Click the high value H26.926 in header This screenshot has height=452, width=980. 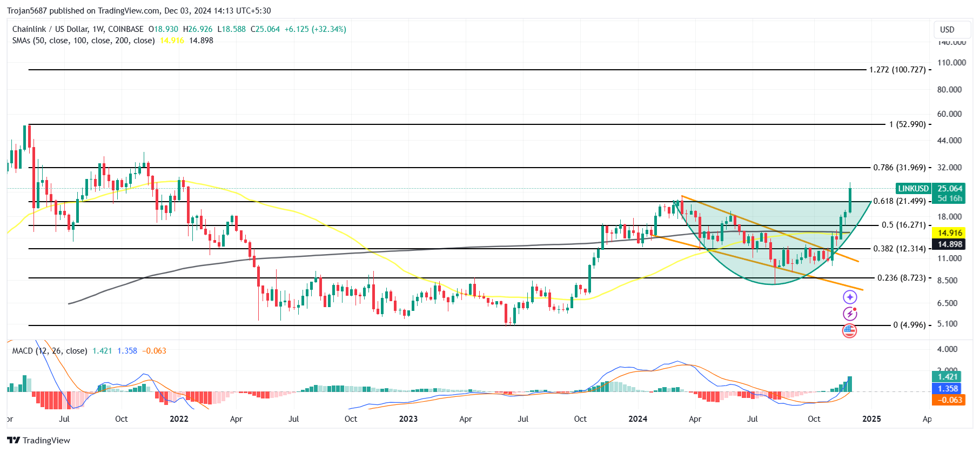click(198, 29)
